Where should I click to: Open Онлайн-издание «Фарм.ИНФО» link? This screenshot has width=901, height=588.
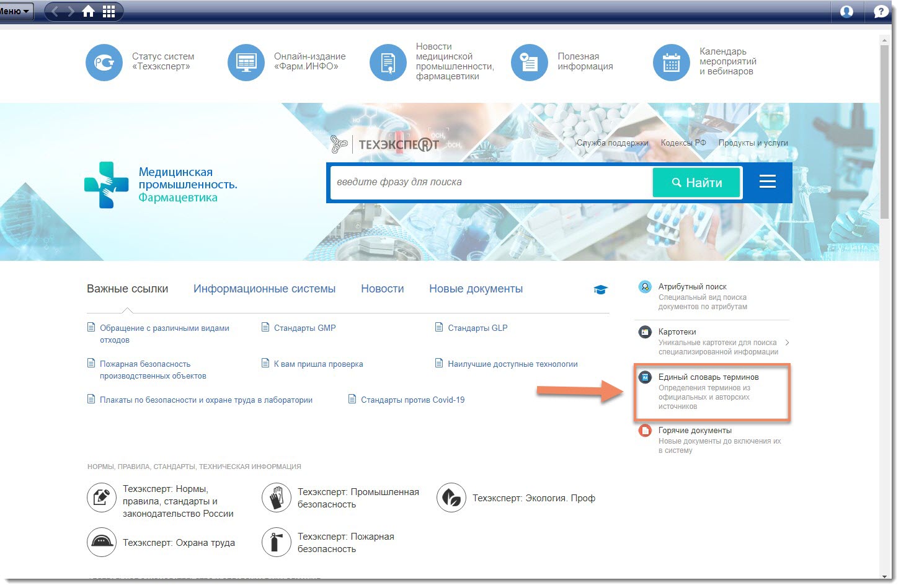310,61
